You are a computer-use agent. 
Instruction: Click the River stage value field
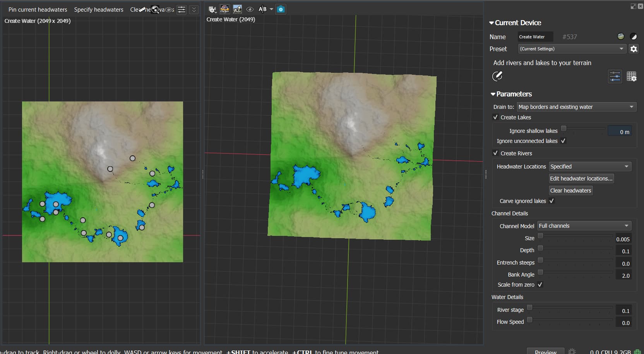click(x=623, y=311)
